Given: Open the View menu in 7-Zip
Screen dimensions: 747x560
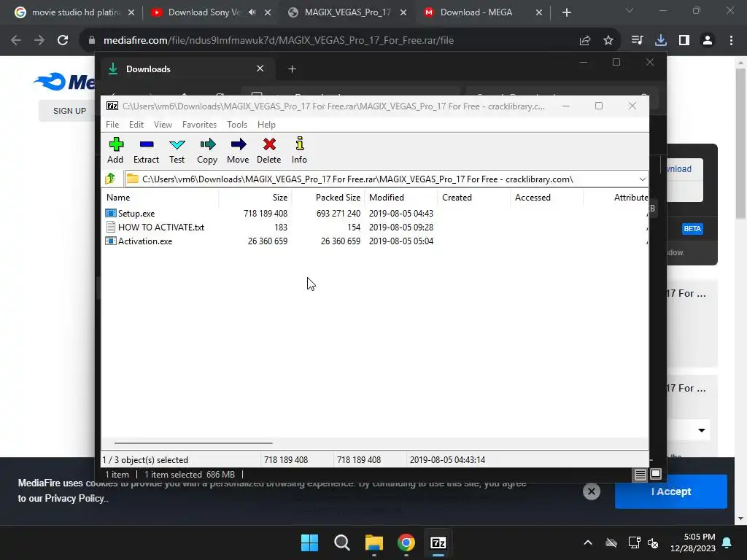Looking at the screenshot, I should (x=163, y=124).
